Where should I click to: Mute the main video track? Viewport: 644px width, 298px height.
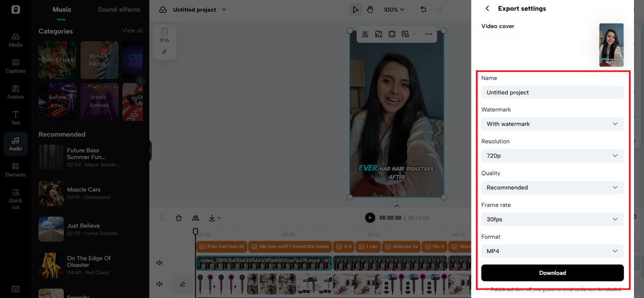tap(159, 263)
